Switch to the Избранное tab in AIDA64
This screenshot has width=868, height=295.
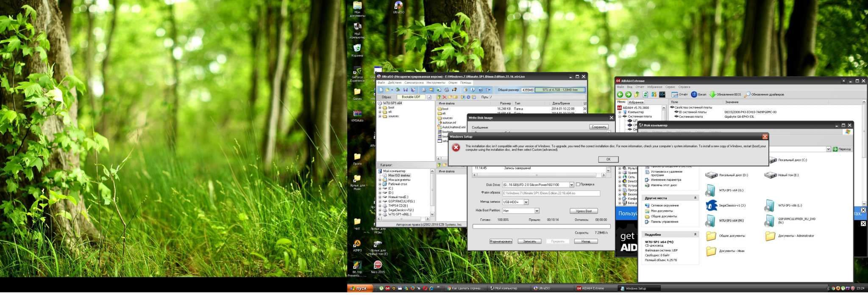point(636,102)
